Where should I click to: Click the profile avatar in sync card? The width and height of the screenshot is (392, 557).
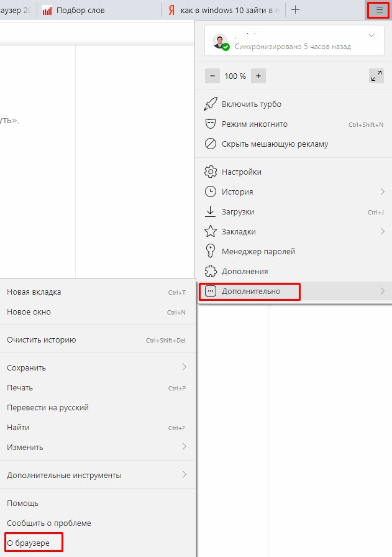click(220, 42)
